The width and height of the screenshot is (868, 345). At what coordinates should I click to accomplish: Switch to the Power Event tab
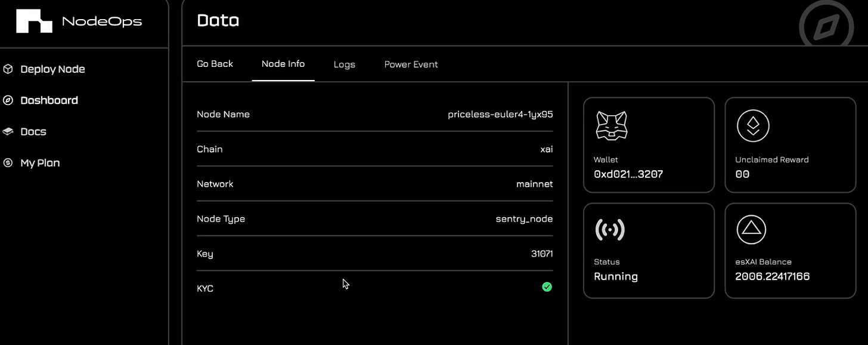411,64
